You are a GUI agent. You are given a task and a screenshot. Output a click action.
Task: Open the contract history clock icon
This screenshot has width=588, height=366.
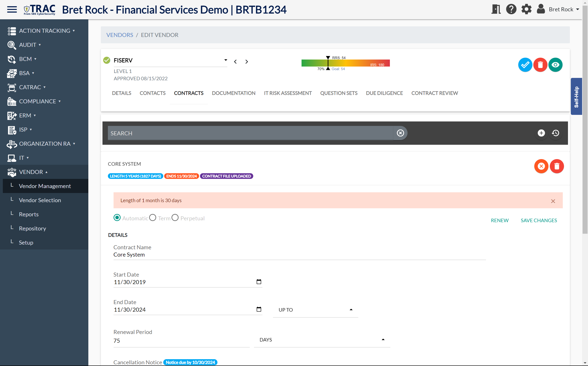click(x=555, y=133)
